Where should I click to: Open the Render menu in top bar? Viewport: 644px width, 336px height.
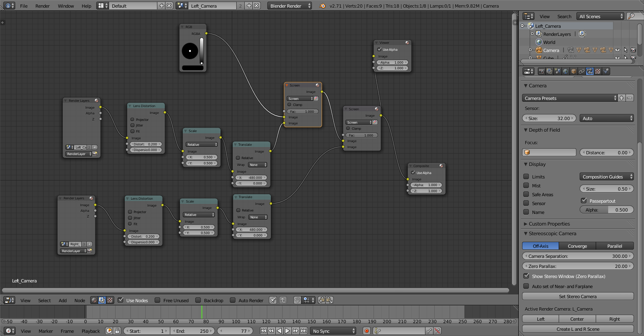coord(42,6)
